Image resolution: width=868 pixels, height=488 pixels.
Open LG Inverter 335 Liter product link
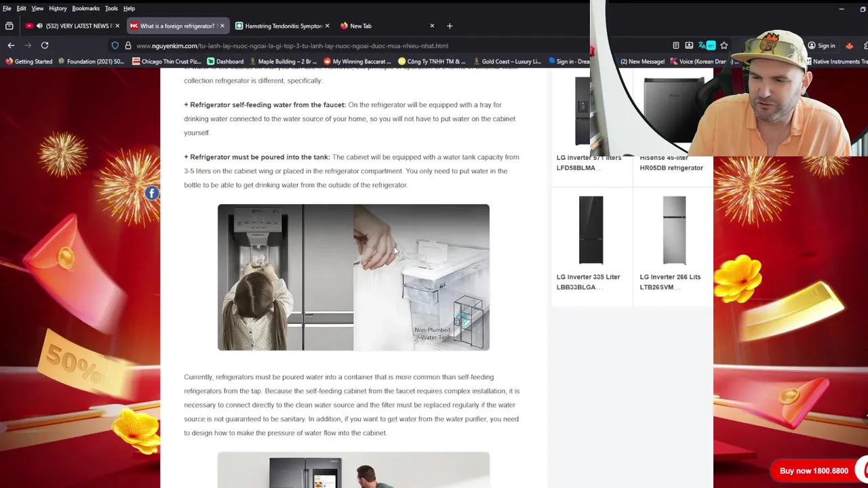pyautogui.click(x=588, y=282)
